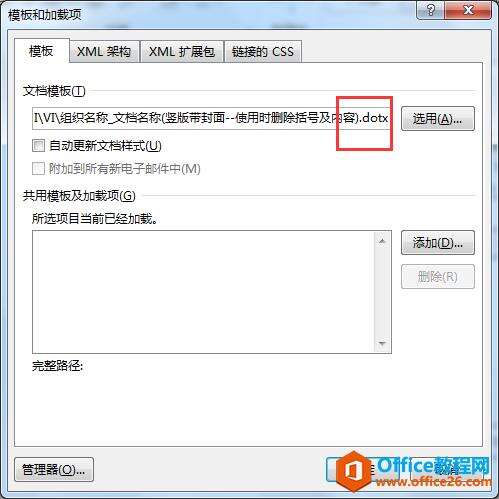Viewport: 499px width, 499px height.
Task: Click the 删除(R) button
Action: pyautogui.click(x=438, y=277)
